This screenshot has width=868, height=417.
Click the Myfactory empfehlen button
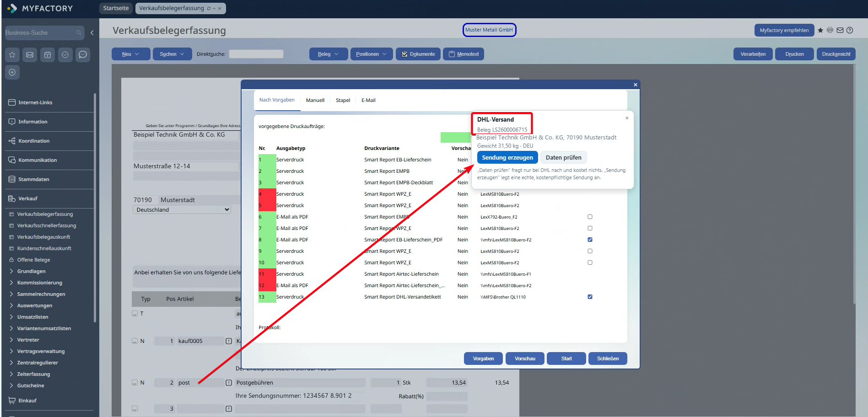pos(784,30)
